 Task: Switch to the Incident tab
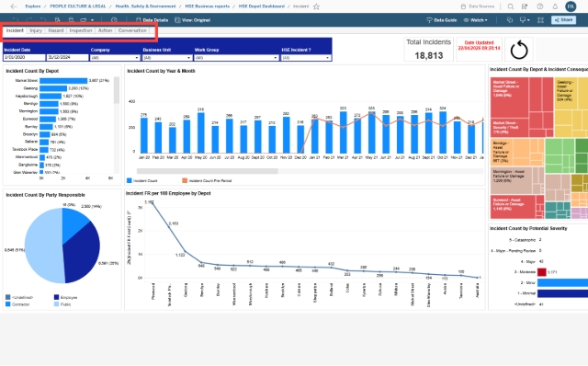(x=15, y=30)
